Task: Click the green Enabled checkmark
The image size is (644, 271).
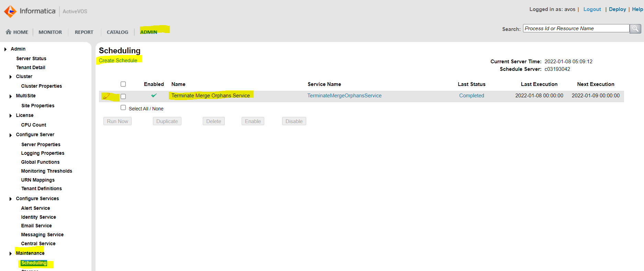Action: 154,95
